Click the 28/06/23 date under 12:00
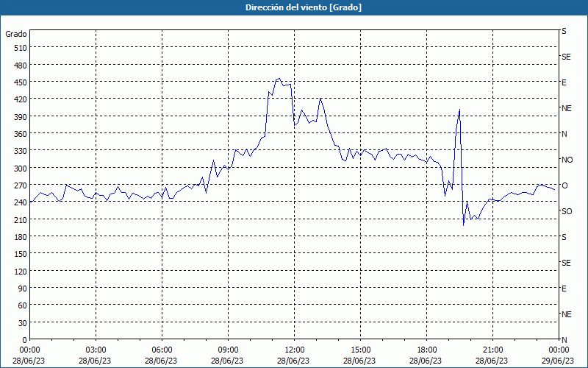 [293, 361]
